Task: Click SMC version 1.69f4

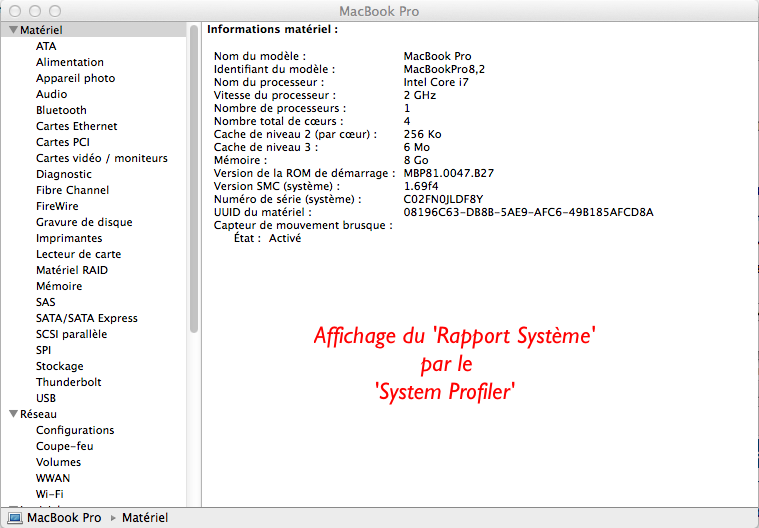Action: pyautogui.click(x=421, y=186)
